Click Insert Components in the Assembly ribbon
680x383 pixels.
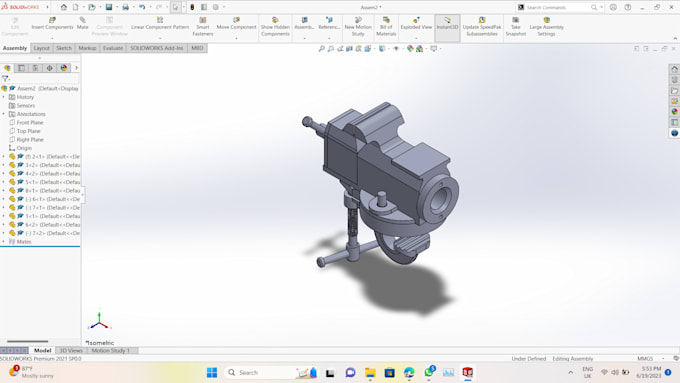tap(52, 23)
